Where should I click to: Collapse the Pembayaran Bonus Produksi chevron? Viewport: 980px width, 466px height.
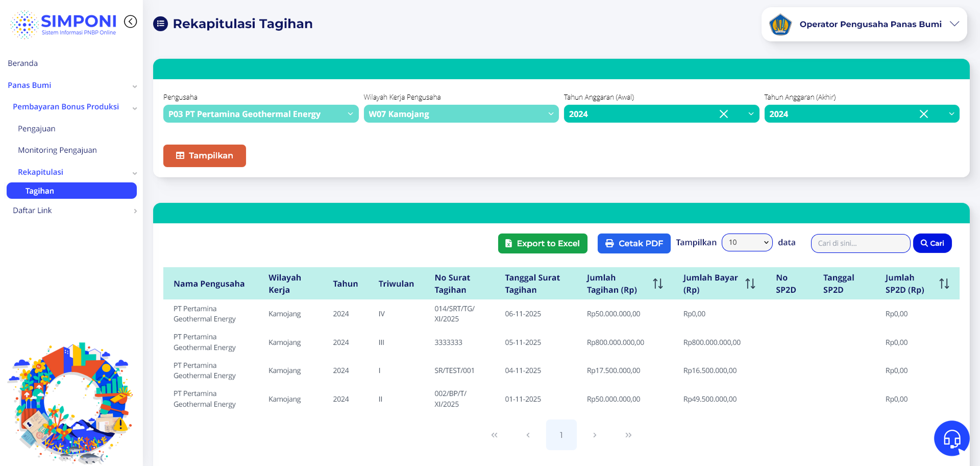pyautogui.click(x=135, y=108)
